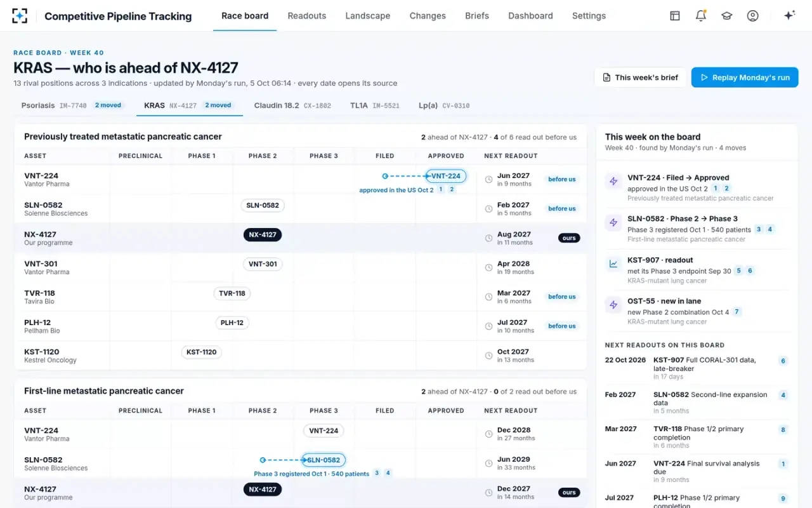Click clock icon next to Apr 2028 readout
Screen dimensions: 812x508
click(488, 268)
